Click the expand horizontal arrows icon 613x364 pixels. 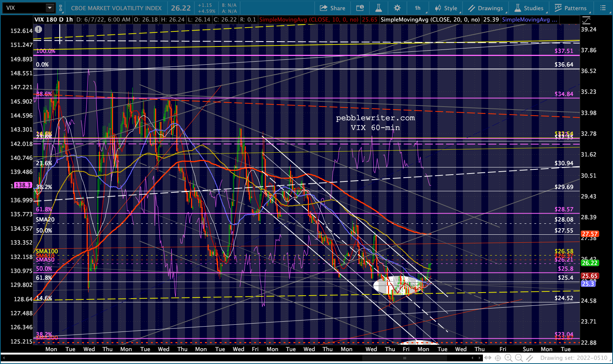tap(487, 358)
